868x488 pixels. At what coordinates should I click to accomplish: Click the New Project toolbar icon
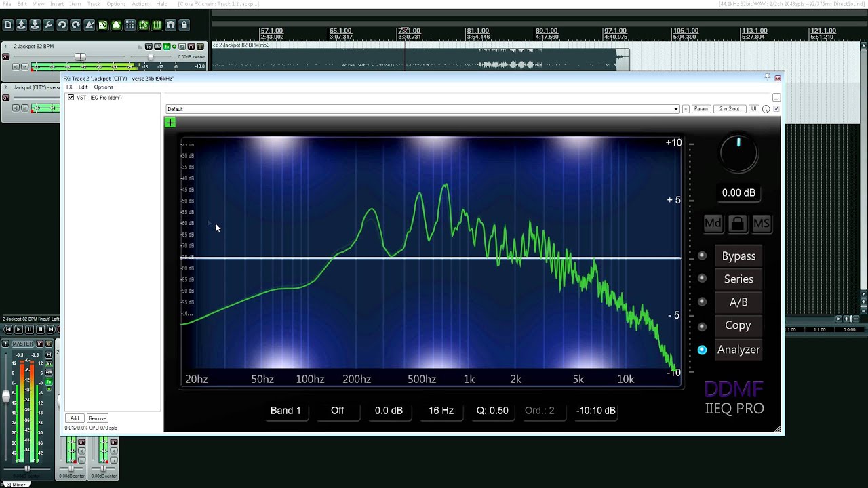coord(8,25)
